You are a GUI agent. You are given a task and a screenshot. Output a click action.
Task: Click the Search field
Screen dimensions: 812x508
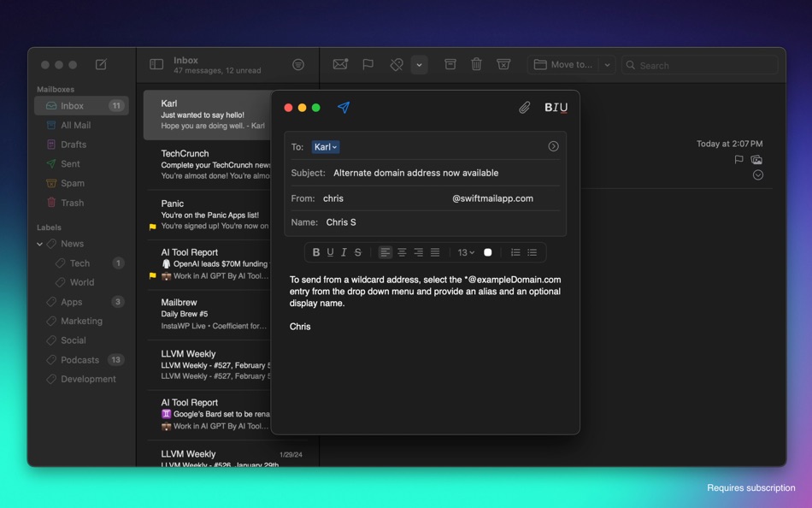tap(701, 65)
